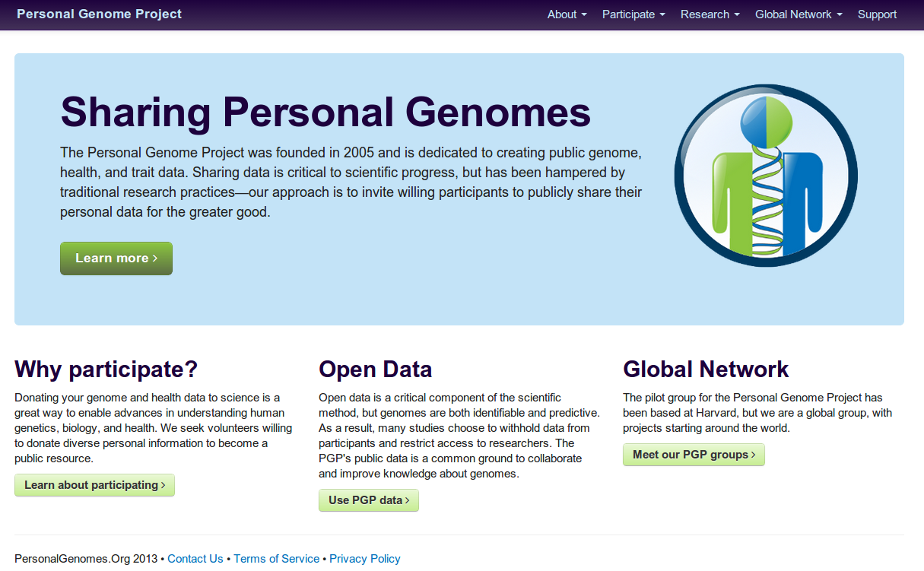The image size is (924, 571).
Task: Click the Learn more button
Action: [x=116, y=258]
